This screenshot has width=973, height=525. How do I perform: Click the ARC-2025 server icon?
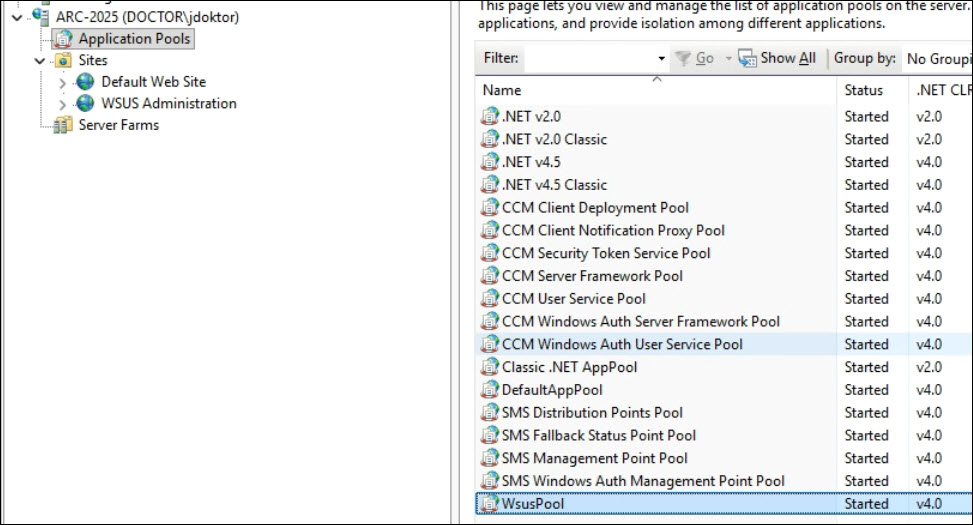[x=41, y=17]
